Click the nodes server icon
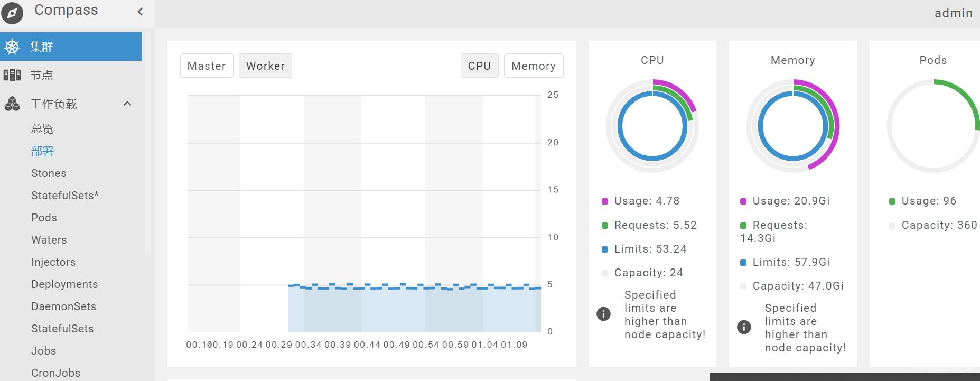The width and height of the screenshot is (980, 381). [x=12, y=75]
